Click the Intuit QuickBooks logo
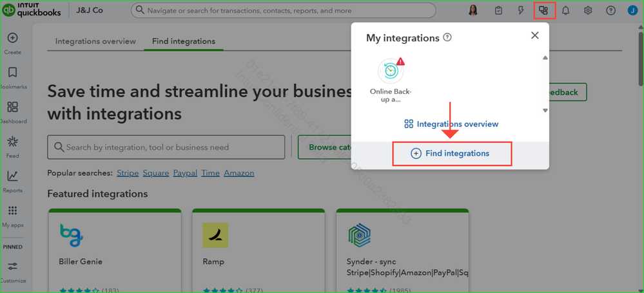 tap(31, 10)
